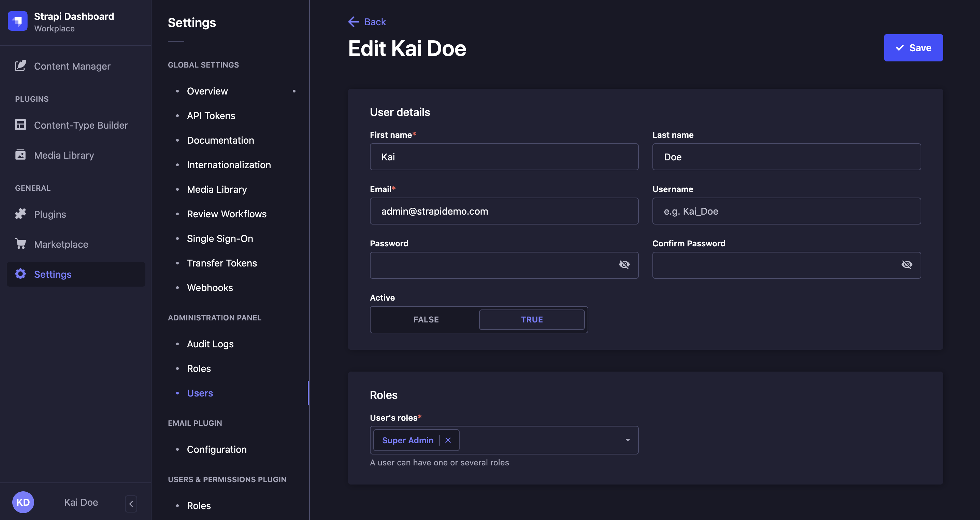
Task: Open the Content Manager from the sidebar
Action: tap(72, 66)
